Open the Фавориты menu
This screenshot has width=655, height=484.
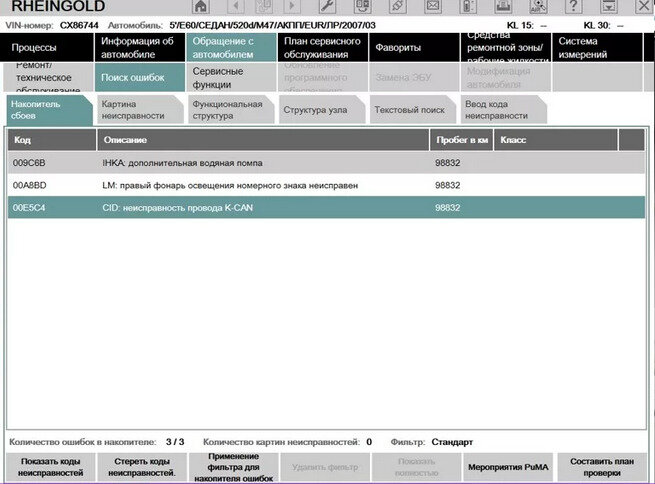(x=414, y=48)
